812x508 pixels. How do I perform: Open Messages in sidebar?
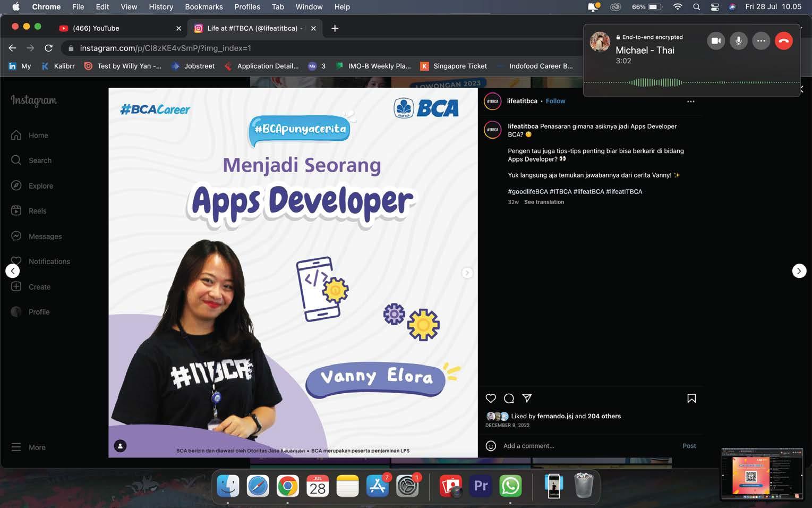point(37,236)
